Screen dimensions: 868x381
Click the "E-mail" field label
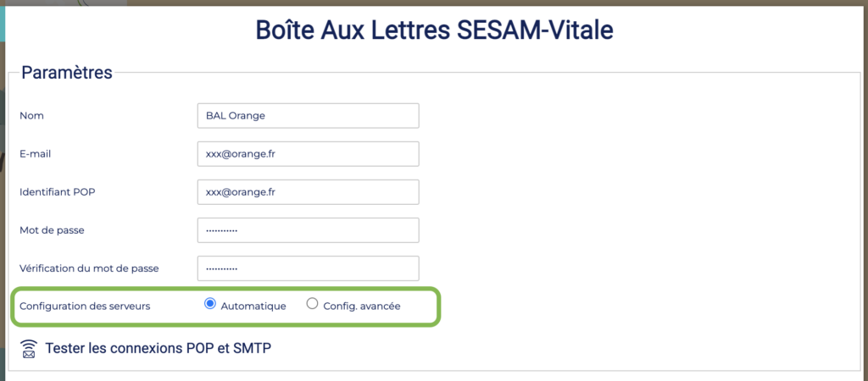coord(36,154)
